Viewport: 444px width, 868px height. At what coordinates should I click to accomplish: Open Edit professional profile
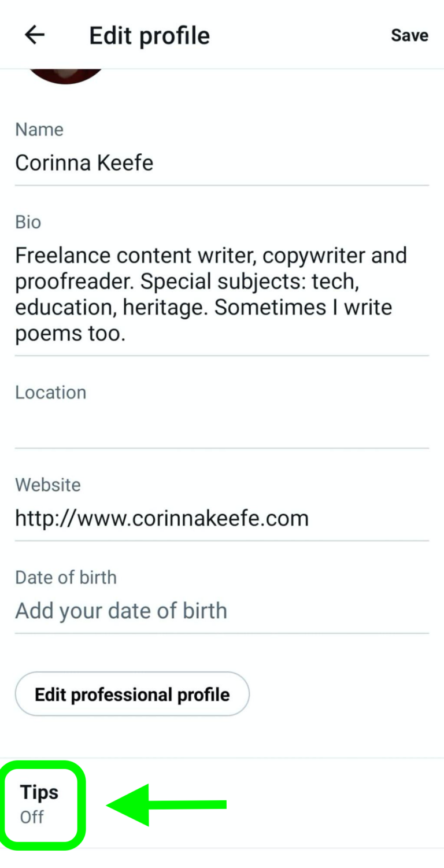click(x=132, y=694)
